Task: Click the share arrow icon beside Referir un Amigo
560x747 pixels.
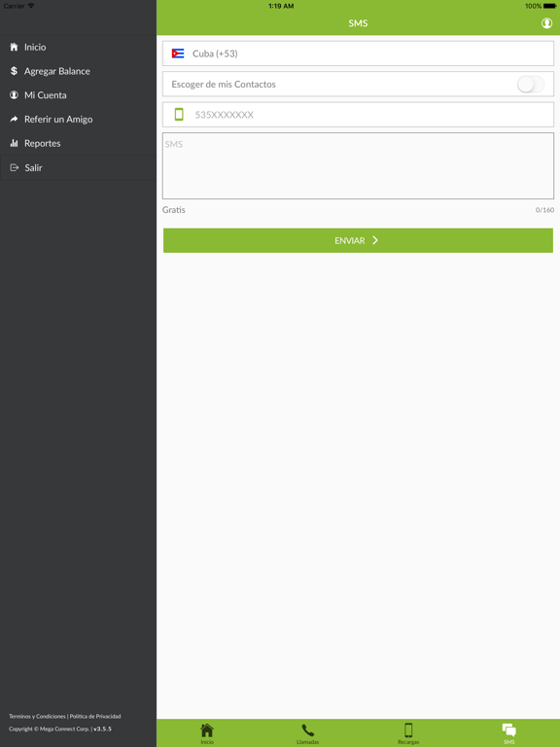Action: pos(14,119)
